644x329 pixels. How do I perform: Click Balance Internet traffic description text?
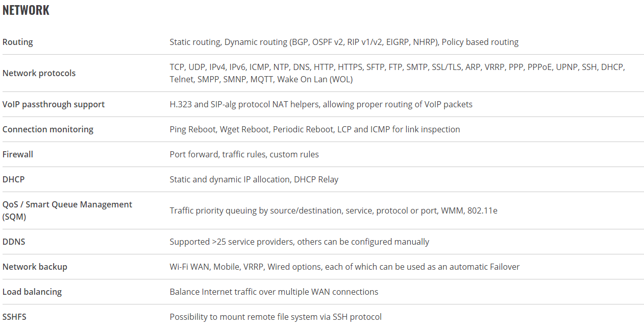(x=274, y=292)
